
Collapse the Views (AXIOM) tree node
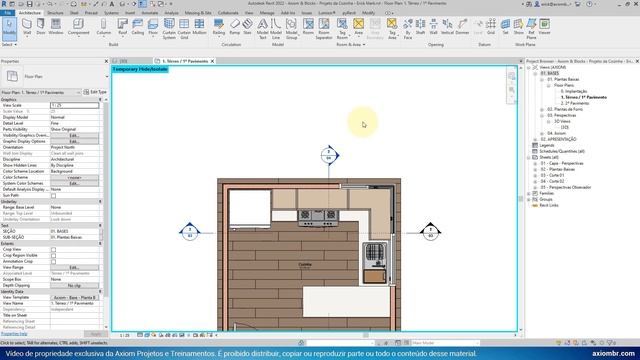pos(529,67)
